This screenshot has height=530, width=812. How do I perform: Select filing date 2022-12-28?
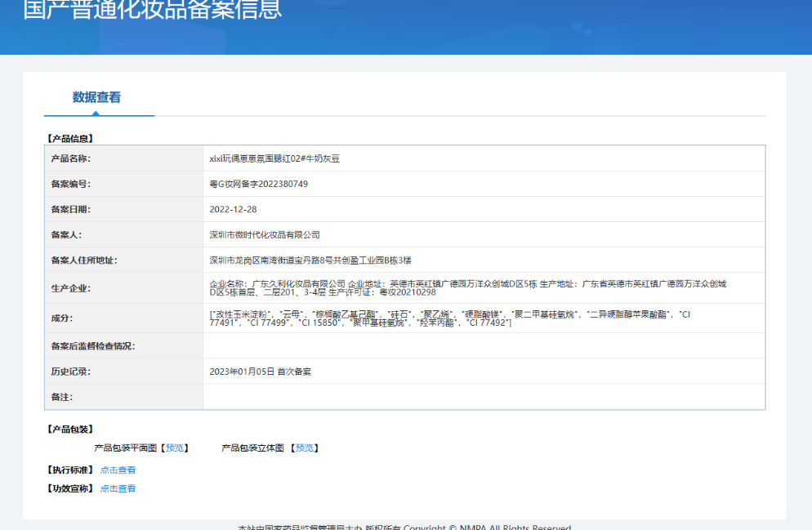(x=233, y=210)
